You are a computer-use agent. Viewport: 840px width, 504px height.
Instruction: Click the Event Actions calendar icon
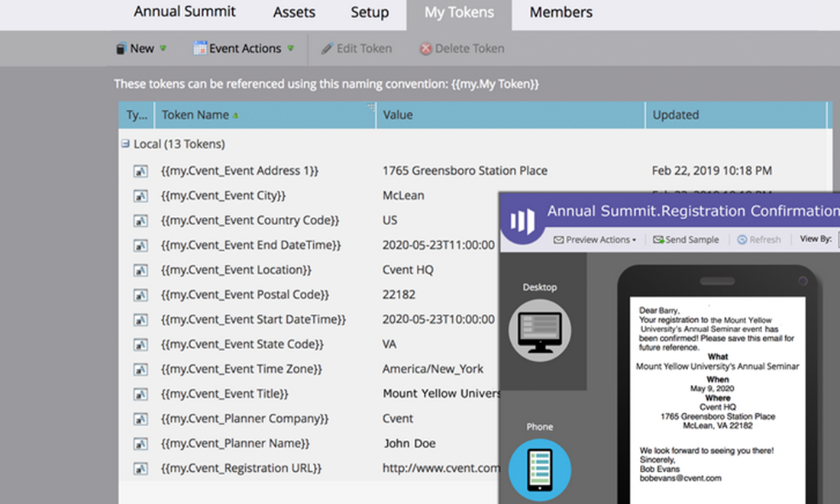[200, 48]
